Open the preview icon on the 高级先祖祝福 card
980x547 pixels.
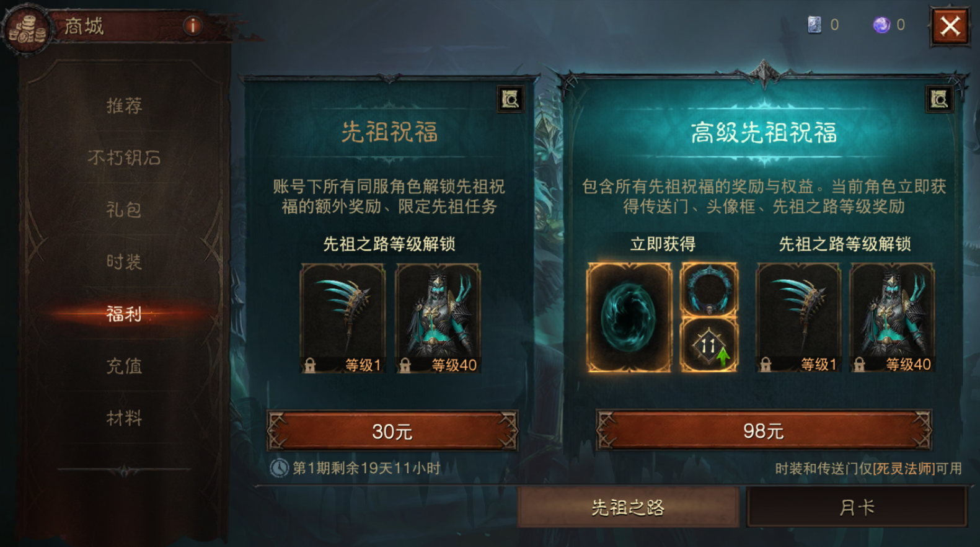[x=940, y=99]
